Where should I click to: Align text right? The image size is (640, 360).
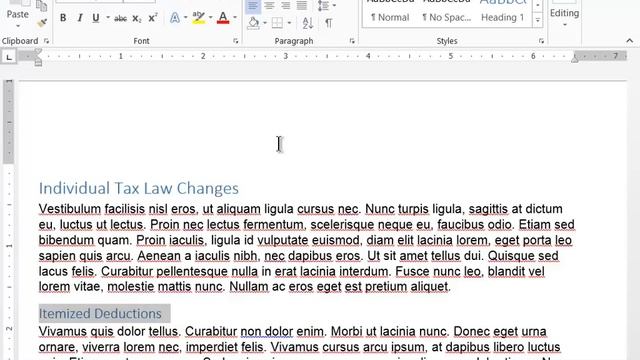point(286,6)
